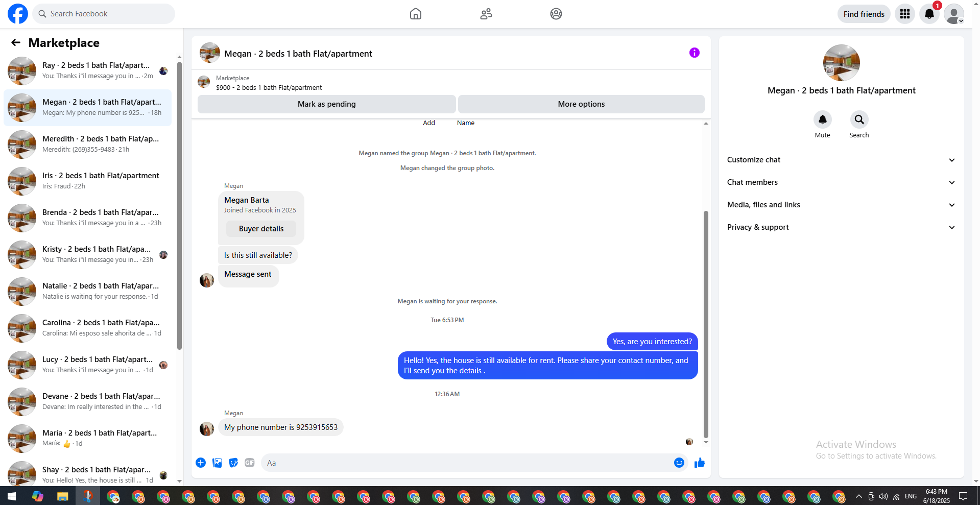The image size is (980, 505).
Task: Open the purple conversation info icon
Action: click(x=695, y=53)
